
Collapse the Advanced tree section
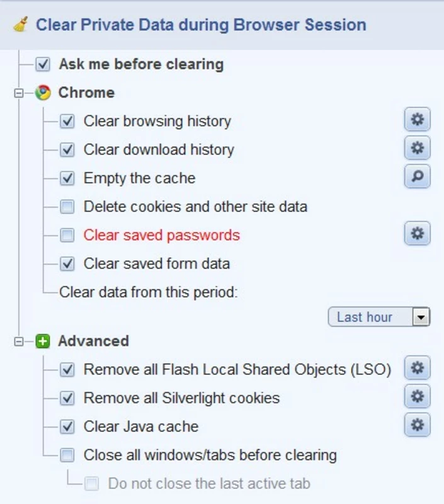(x=19, y=341)
